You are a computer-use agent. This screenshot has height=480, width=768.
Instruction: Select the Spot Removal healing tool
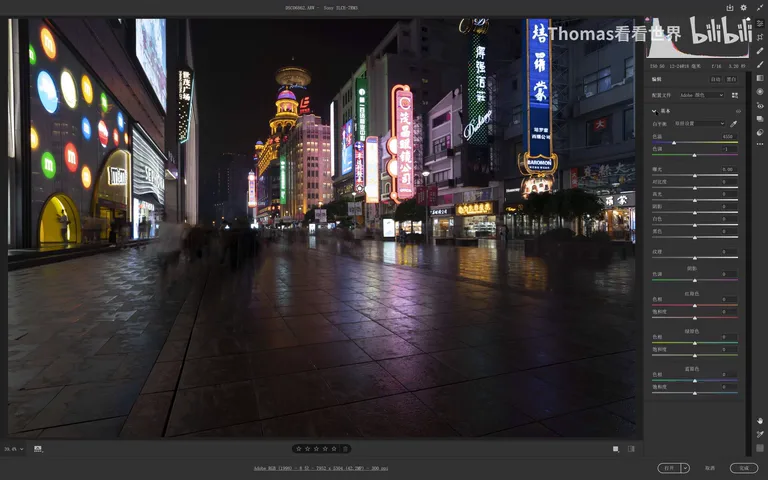tap(760, 51)
